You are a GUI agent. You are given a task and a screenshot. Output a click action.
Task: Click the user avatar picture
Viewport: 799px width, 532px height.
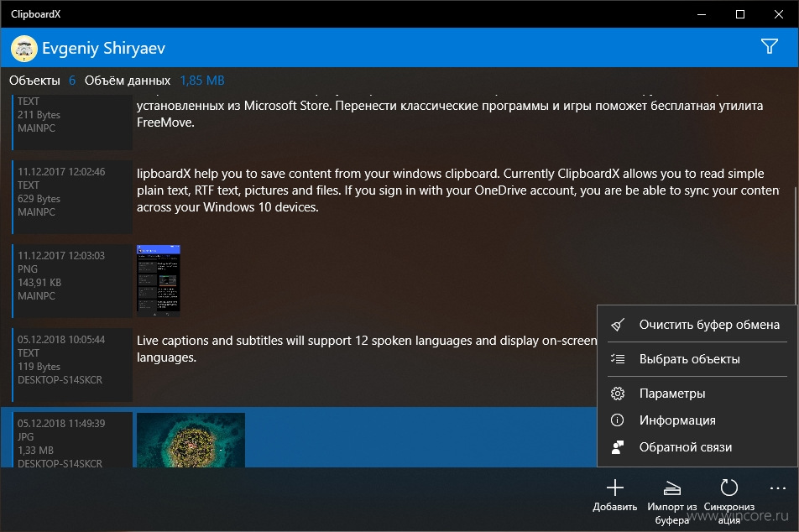tap(24, 49)
